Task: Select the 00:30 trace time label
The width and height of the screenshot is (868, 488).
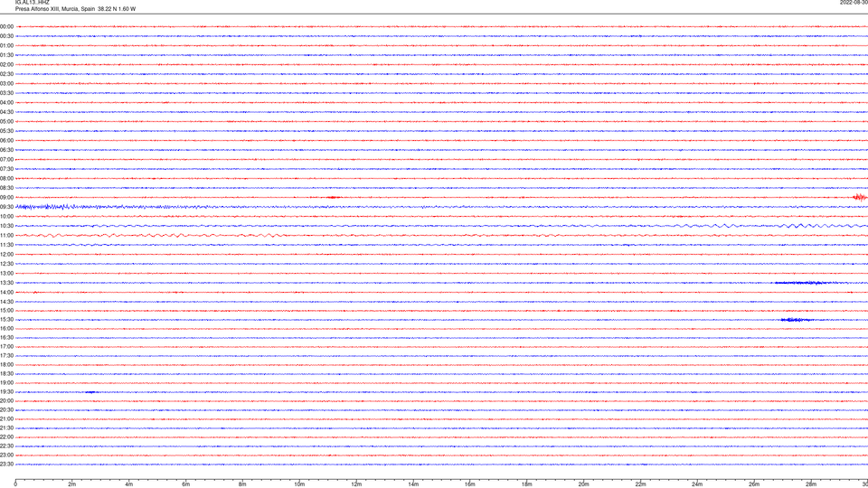Action: pos(6,36)
